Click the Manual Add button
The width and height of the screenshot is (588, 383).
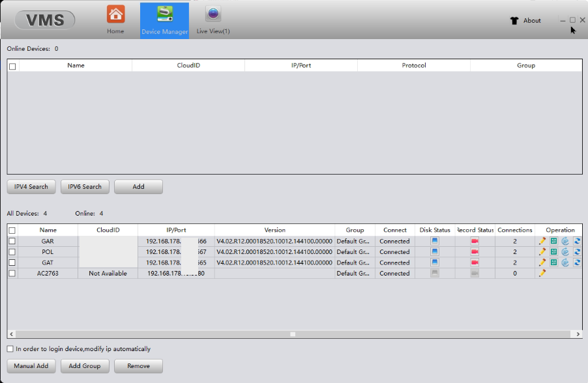pos(31,365)
